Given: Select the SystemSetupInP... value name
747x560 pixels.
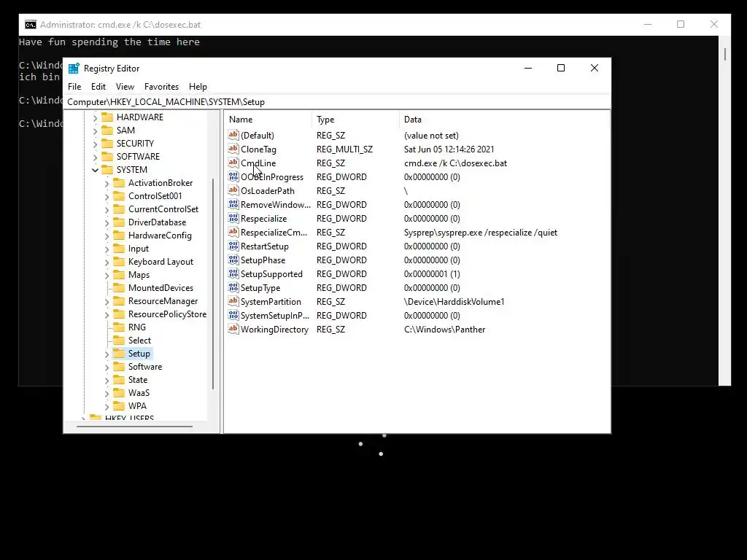Looking at the screenshot, I should tap(275, 315).
